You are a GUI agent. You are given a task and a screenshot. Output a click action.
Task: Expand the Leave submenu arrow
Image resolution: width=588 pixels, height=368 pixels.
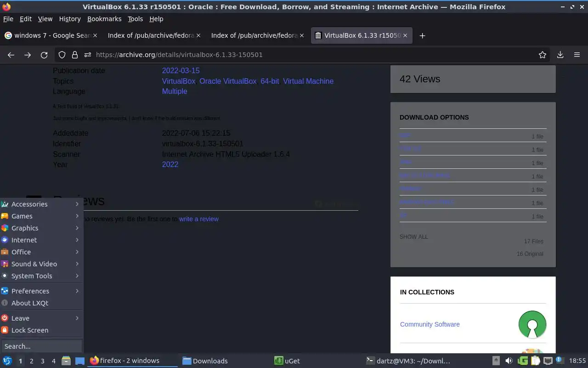point(77,318)
